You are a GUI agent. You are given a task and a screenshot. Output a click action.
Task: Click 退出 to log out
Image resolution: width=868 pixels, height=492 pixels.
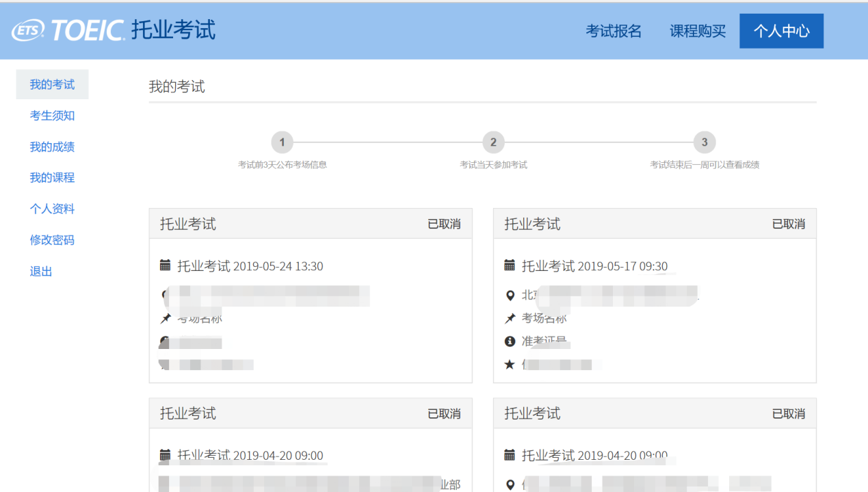point(41,271)
